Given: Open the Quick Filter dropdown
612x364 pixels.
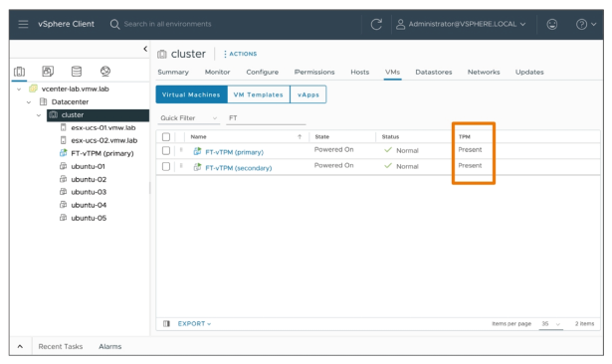Looking at the screenshot, I should (x=188, y=117).
